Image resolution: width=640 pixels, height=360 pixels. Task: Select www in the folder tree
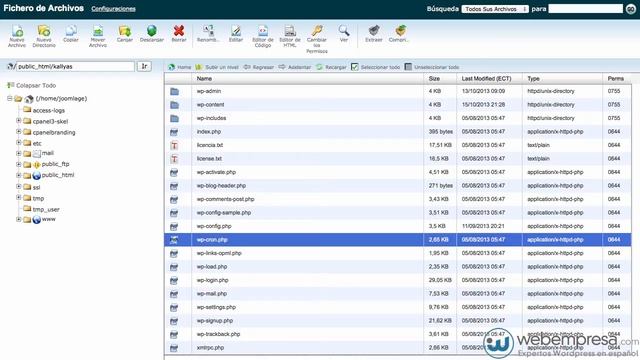(x=49, y=219)
